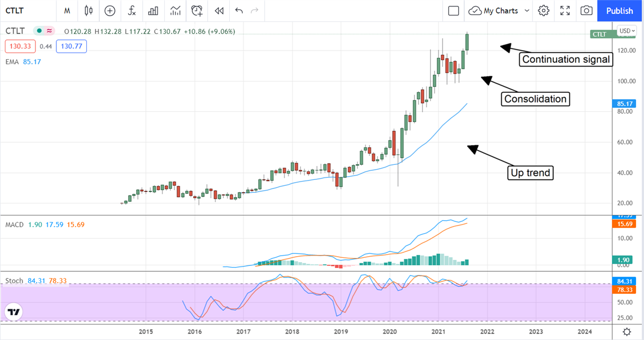Viewport: 644px width, 340px height.
Task: Toggle the market status indicator pill beside CTLT
Action: [x=45, y=31]
